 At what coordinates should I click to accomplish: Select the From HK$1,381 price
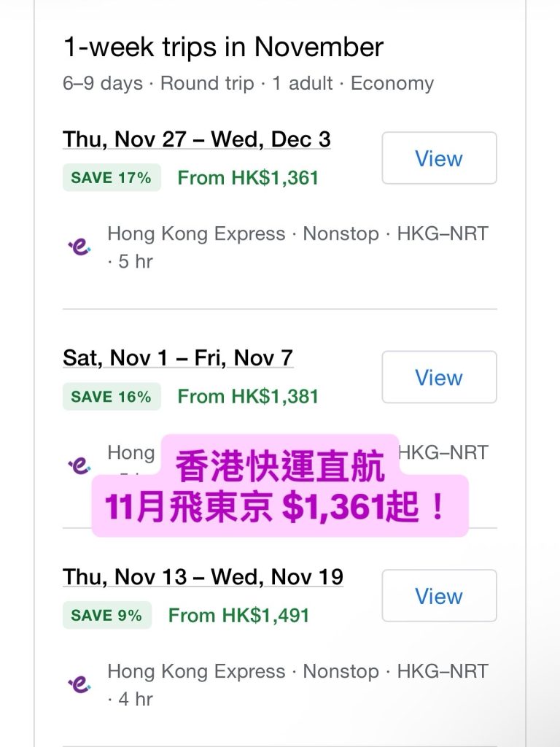248,397
